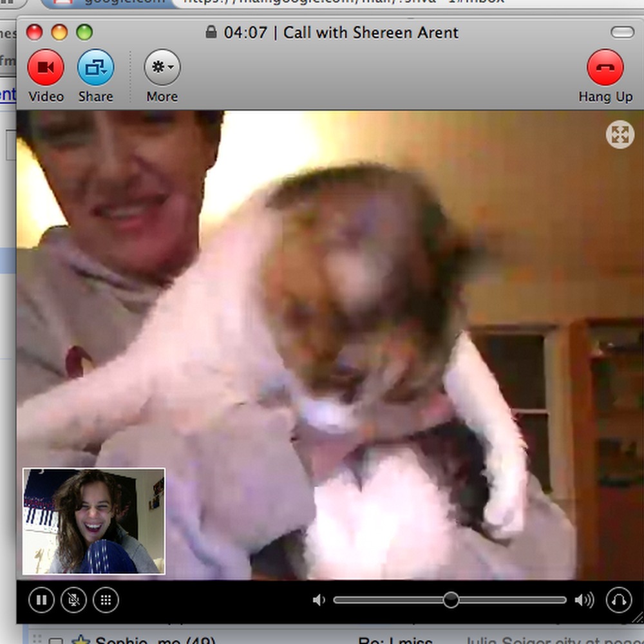The image size is (644, 644).
Task: Tick the checkbox beside the Sophie email
Action: coord(57,641)
